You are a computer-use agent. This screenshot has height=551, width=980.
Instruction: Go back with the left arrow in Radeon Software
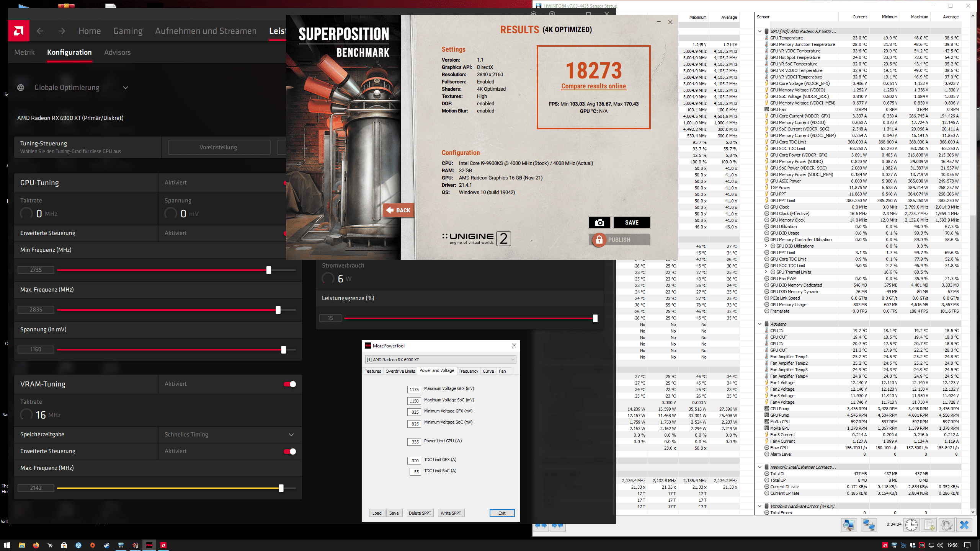[x=40, y=31]
